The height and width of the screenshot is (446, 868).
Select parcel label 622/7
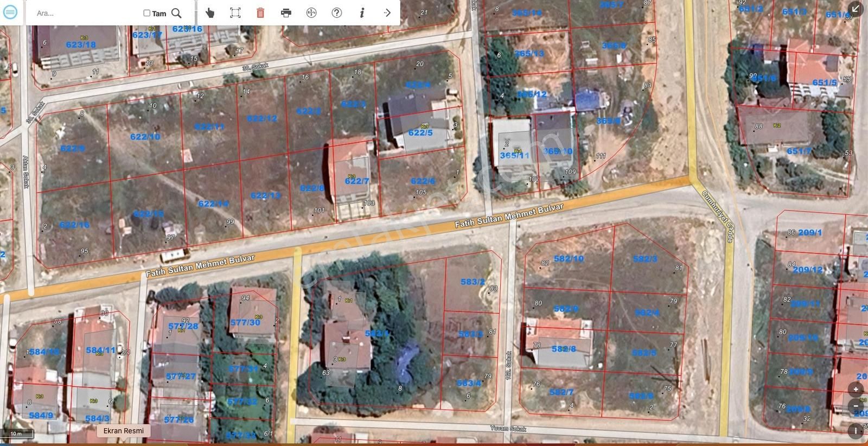tap(357, 181)
